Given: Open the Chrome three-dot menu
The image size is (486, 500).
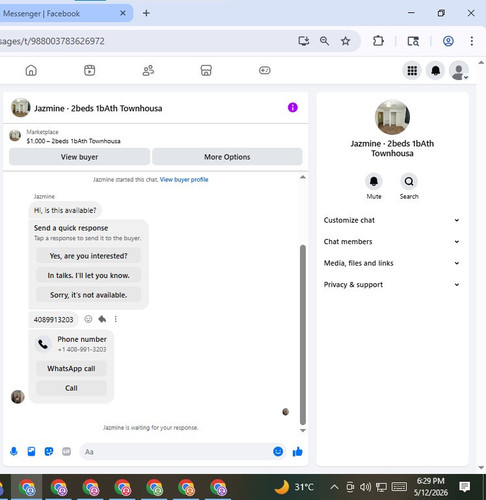Looking at the screenshot, I should point(471,41).
